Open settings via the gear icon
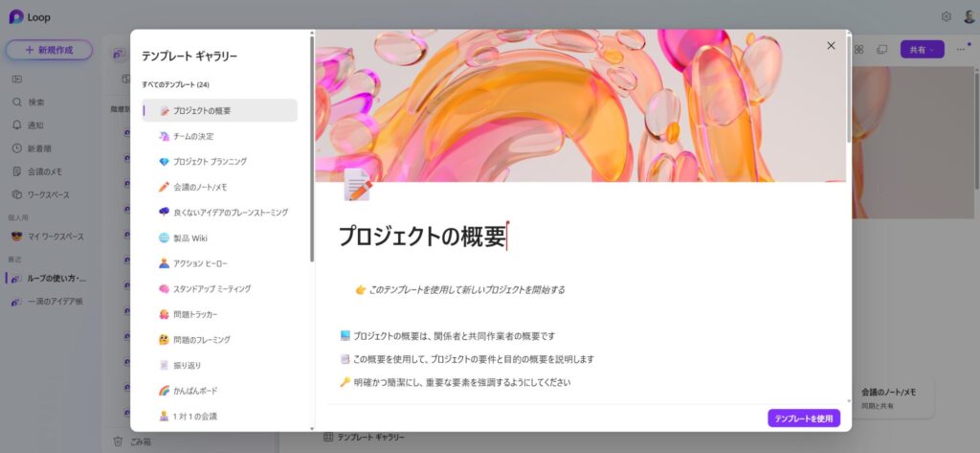 [x=946, y=16]
